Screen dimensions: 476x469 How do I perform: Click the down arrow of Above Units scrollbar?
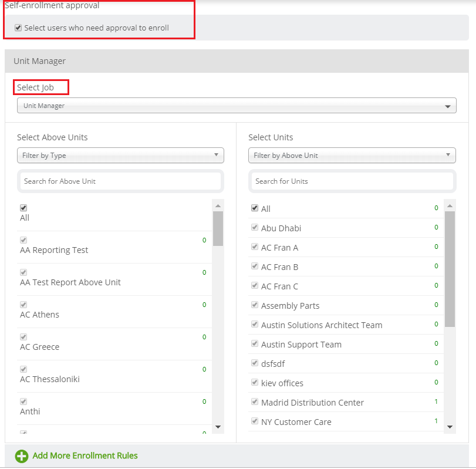(218, 427)
